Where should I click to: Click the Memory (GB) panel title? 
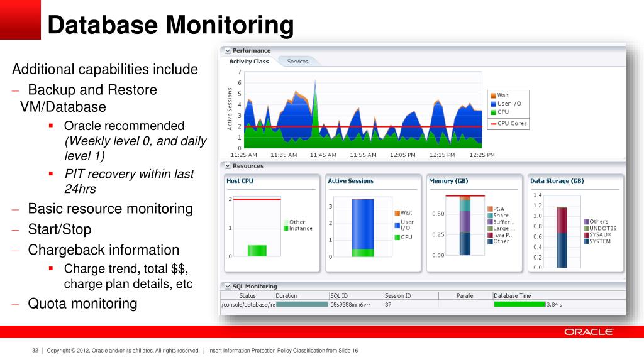coord(448,181)
